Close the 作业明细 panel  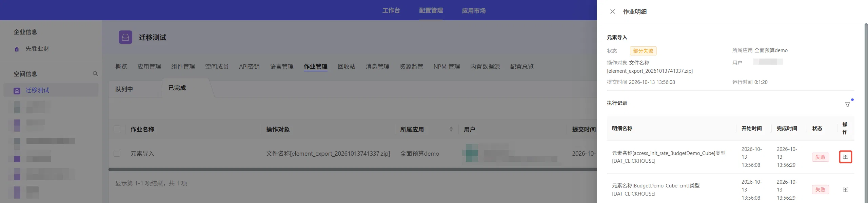pos(612,12)
